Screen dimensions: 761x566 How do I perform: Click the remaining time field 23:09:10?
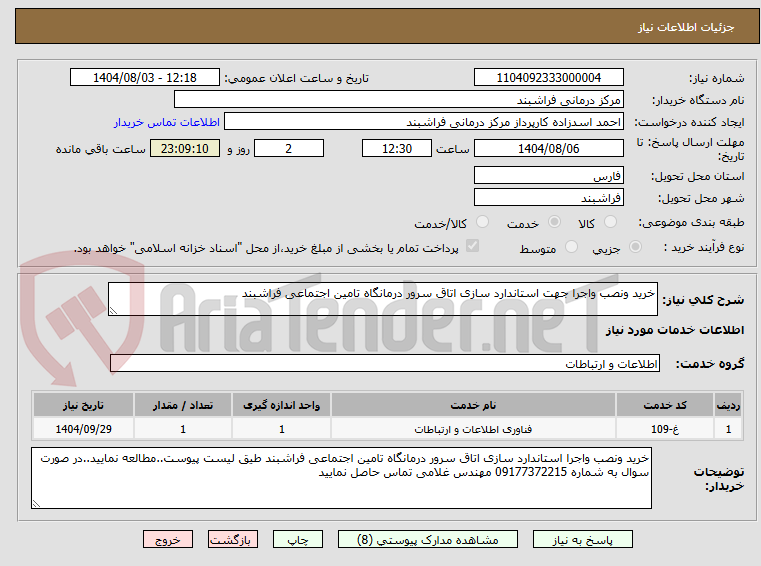point(185,148)
